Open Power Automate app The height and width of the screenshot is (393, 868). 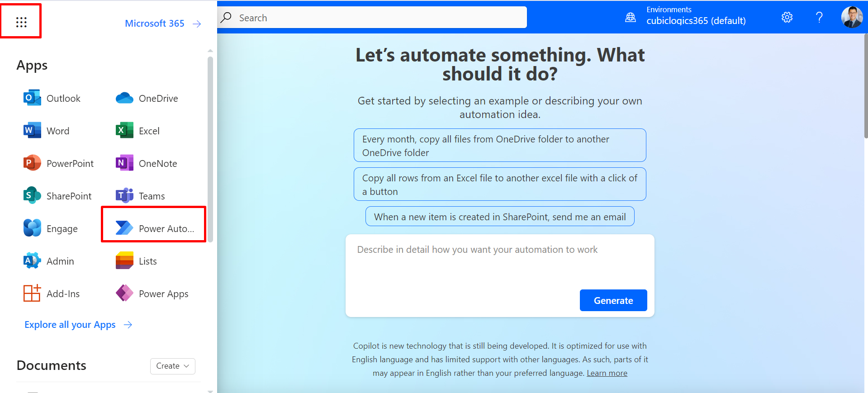tap(154, 228)
